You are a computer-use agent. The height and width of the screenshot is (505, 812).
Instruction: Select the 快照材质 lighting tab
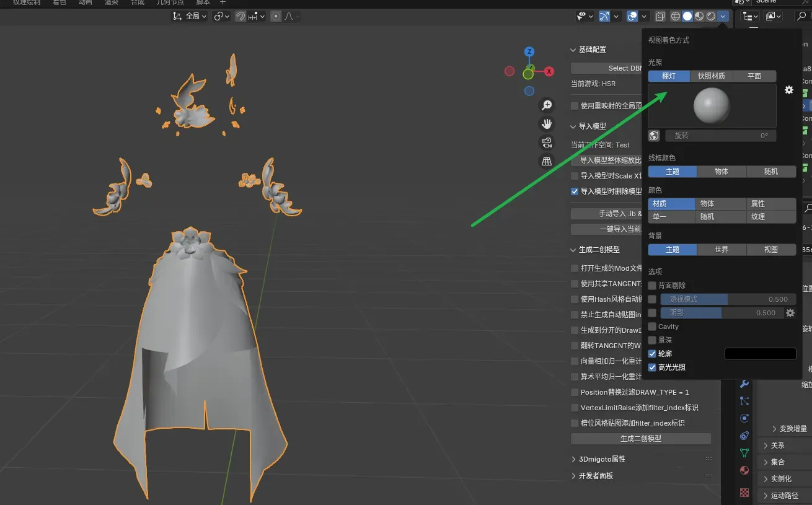[x=711, y=76]
